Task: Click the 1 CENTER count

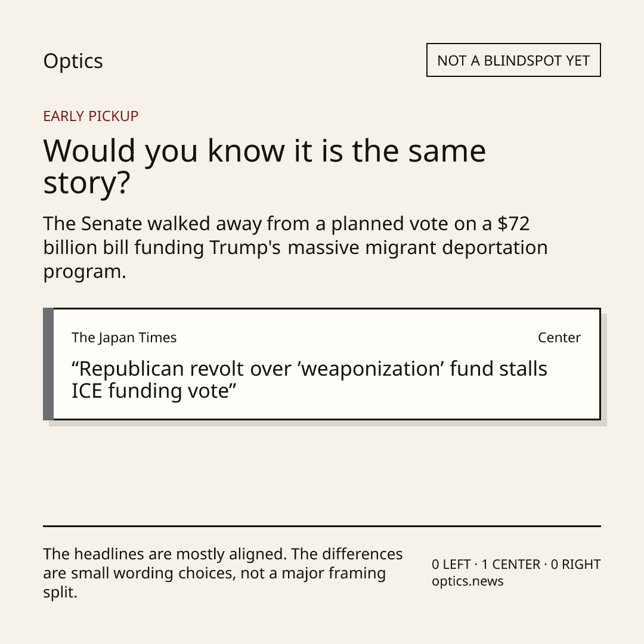Action: (510, 564)
